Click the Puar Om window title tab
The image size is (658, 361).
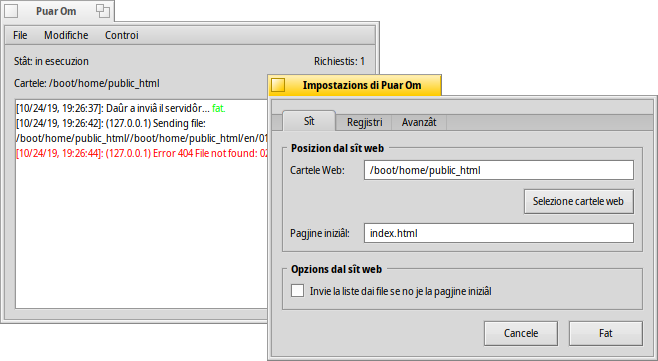click(x=58, y=11)
